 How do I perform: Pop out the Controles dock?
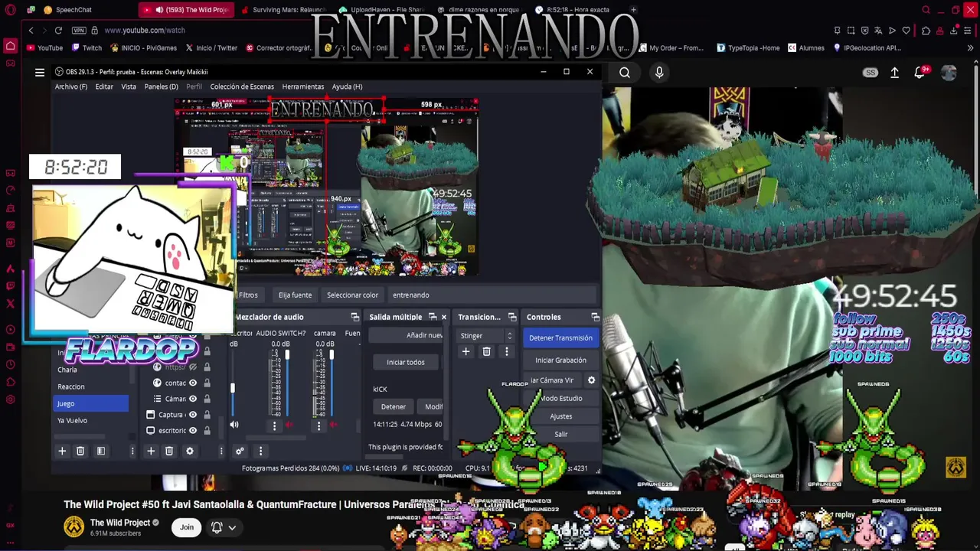coord(595,317)
